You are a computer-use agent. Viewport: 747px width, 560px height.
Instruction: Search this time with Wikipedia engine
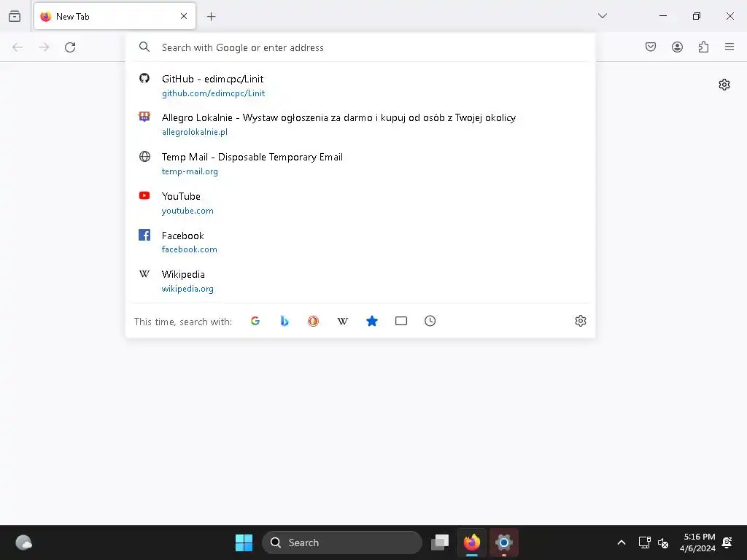pyautogui.click(x=343, y=321)
